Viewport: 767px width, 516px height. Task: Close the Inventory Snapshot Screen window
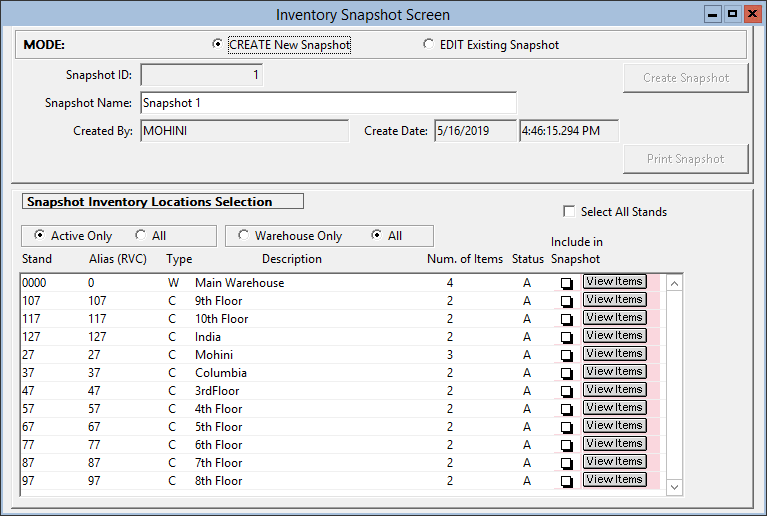click(752, 14)
